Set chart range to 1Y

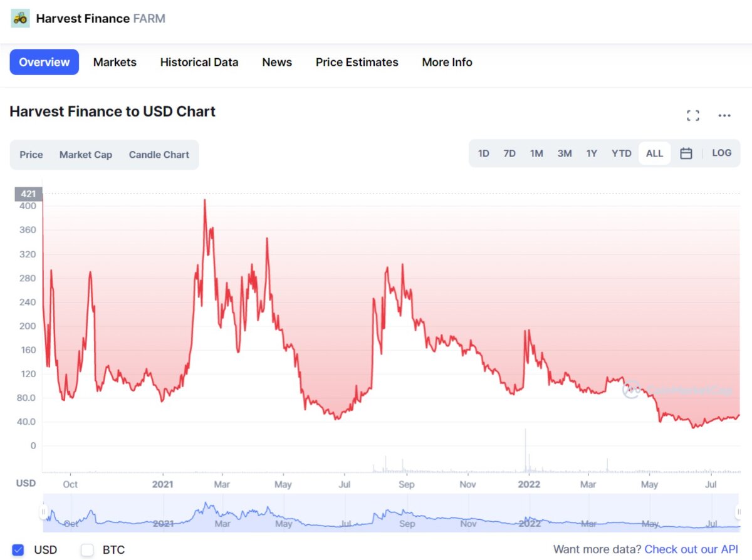[x=592, y=153]
